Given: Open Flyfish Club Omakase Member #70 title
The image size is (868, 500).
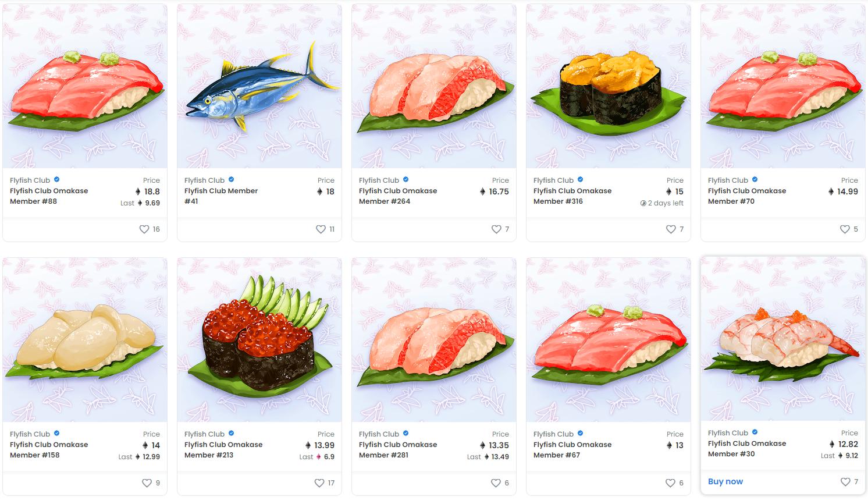Looking at the screenshot, I should tap(747, 196).
